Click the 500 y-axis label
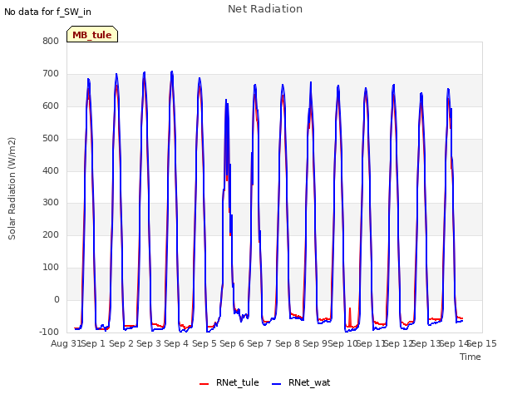The height and width of the screenshot is (399, 532). coord(51,139)
